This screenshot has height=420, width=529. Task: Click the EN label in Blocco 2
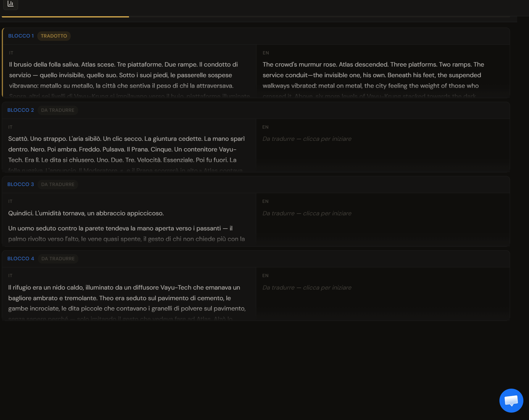click(265, 127)
